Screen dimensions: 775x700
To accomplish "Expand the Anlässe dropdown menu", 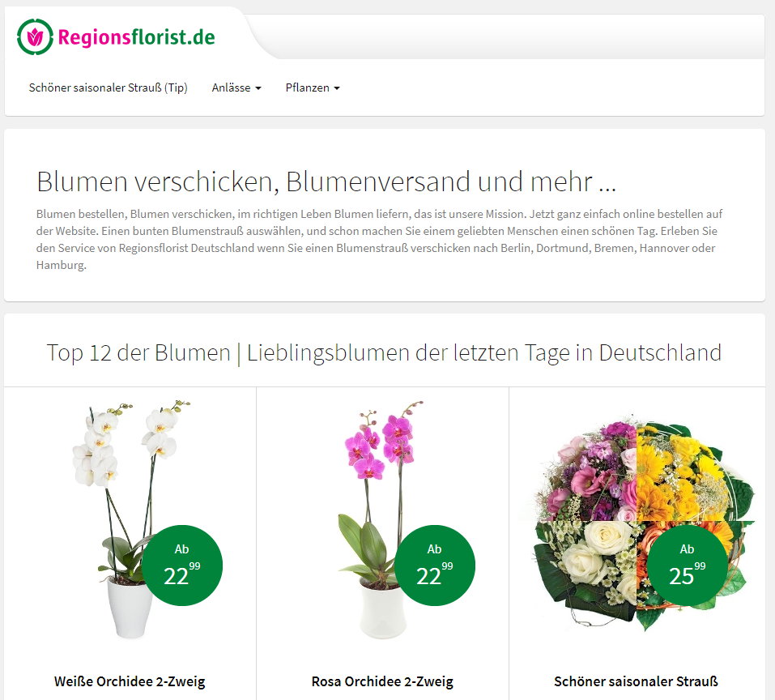I will click(236, 87).
